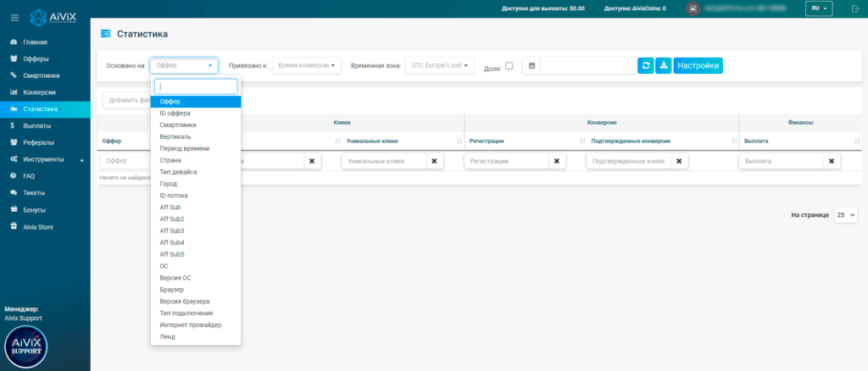The height and width of the screenshot is (371, 868).
Task: Click the Регистрации filter input
Action: point(507,161)
